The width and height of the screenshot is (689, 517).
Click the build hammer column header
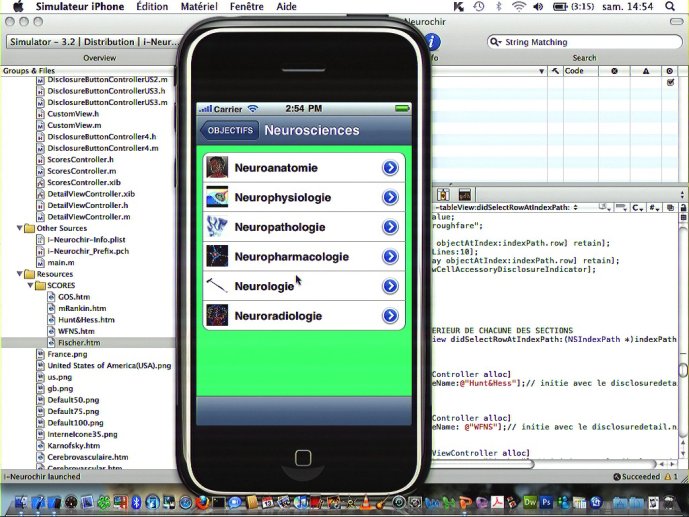(555, 71)
